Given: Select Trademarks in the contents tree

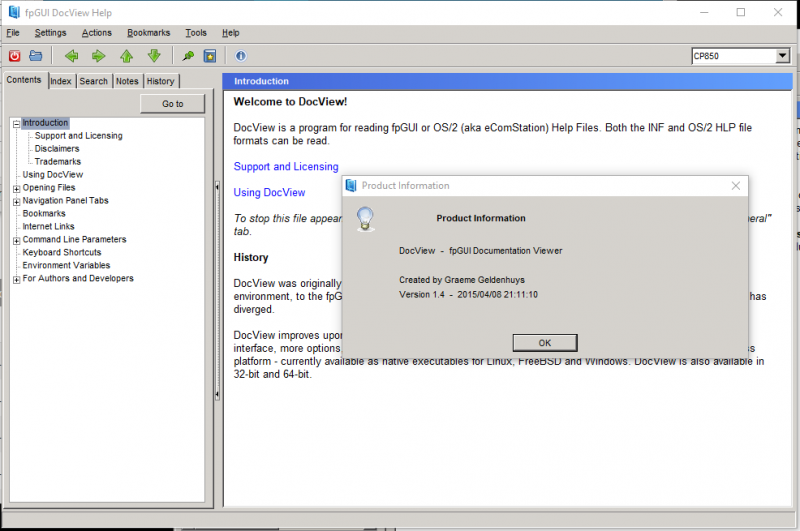Looking at the screenshot, I should click(58, 162).
